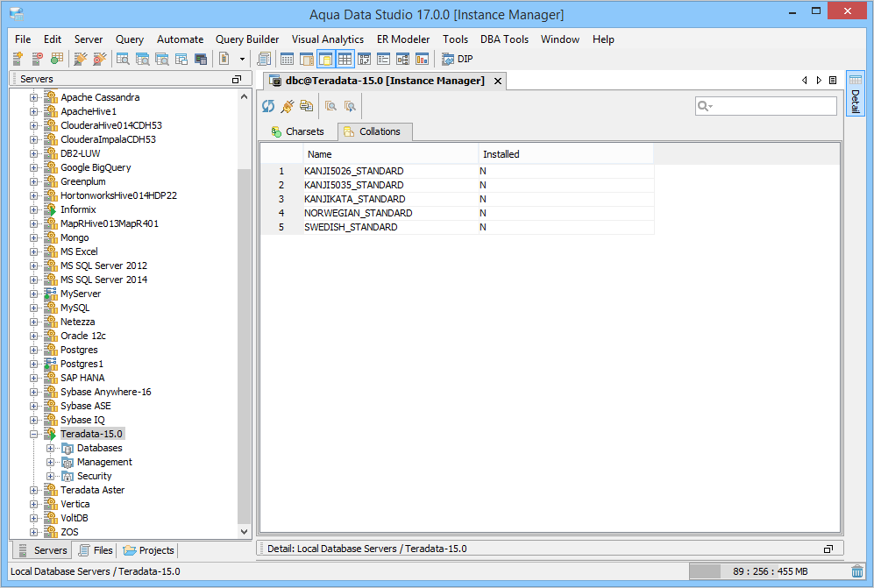This screenshot has height=588, width=874.
Task: Refresh the Instance Manager with blue arrows
Action: click(x=268, y=106)
